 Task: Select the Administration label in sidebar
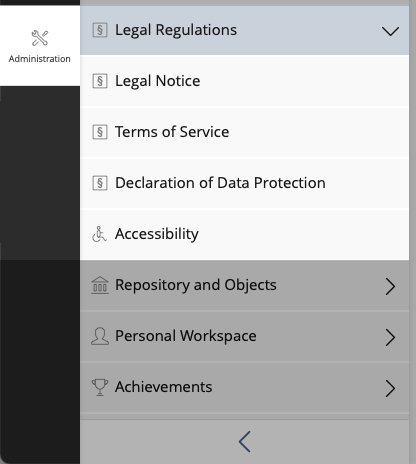40,59
